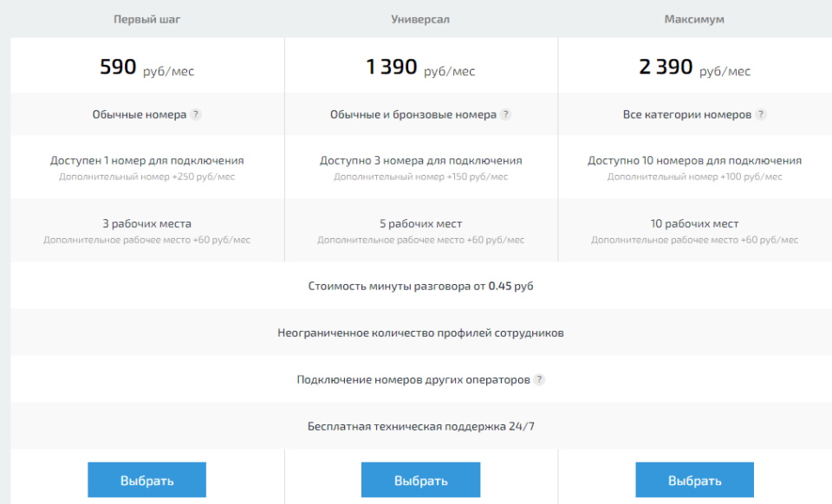Click the "Универсал" plan heading
This screenshot has height=504, width=832.
coord(420,19)
